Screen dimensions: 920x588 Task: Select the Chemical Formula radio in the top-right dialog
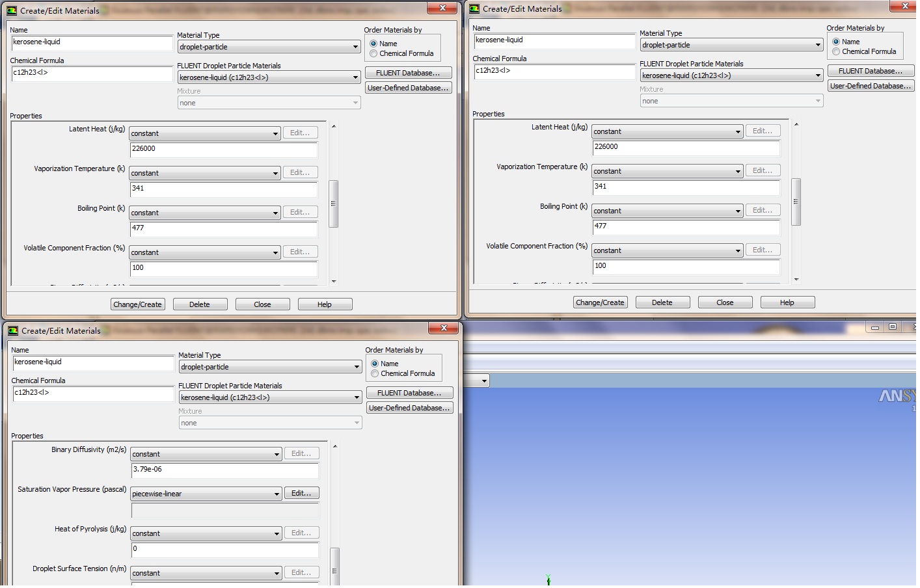tap(836, 52)
